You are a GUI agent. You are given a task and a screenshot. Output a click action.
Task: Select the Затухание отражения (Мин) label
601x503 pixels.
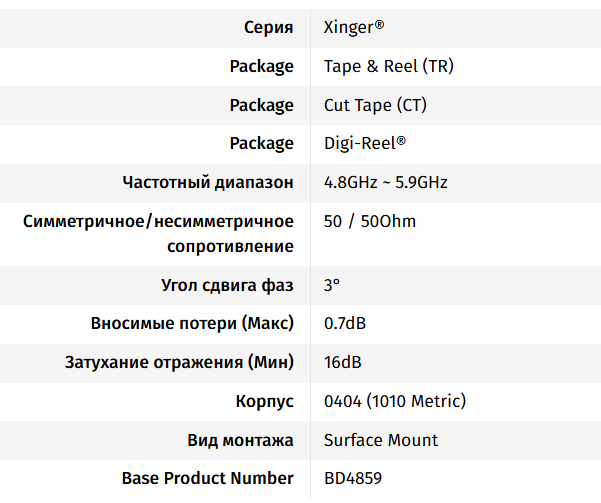[179, 363]
